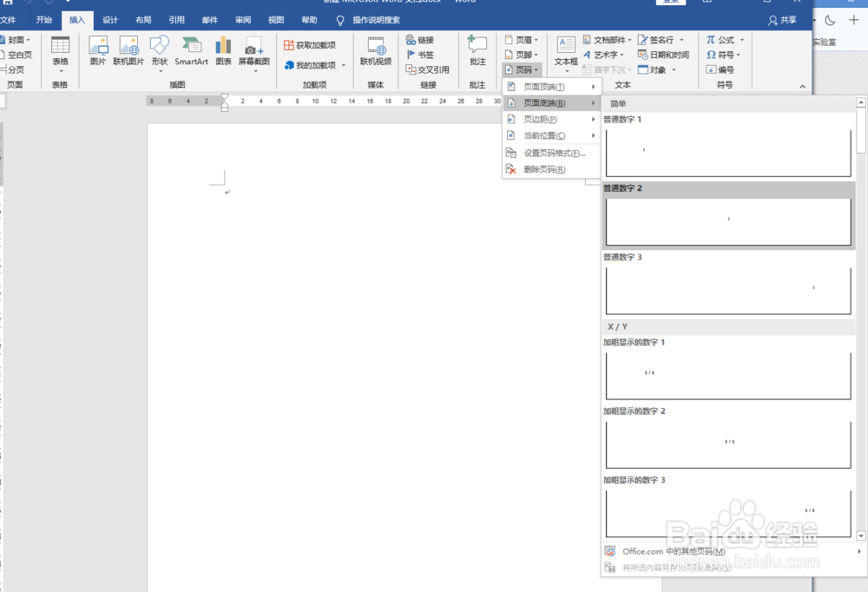Select 普通数字 3 page number style
Screen dimensions: 868x592
728,284
